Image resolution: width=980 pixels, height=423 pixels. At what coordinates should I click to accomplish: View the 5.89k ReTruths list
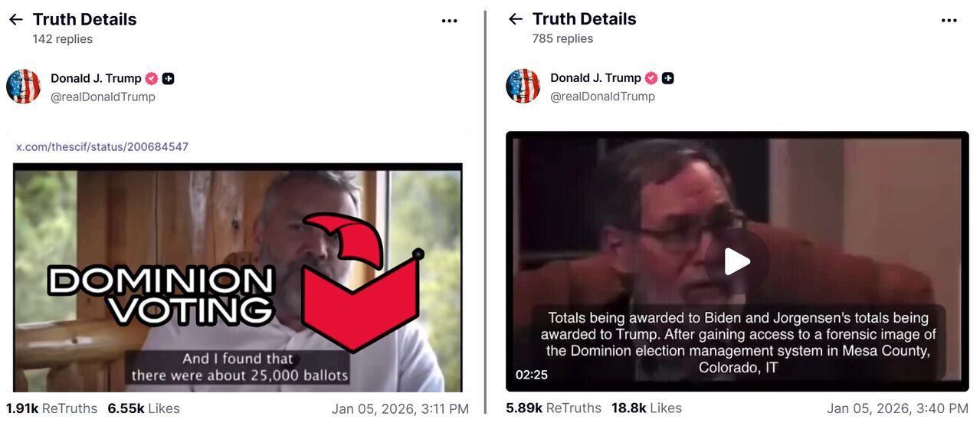coord(553,408)
